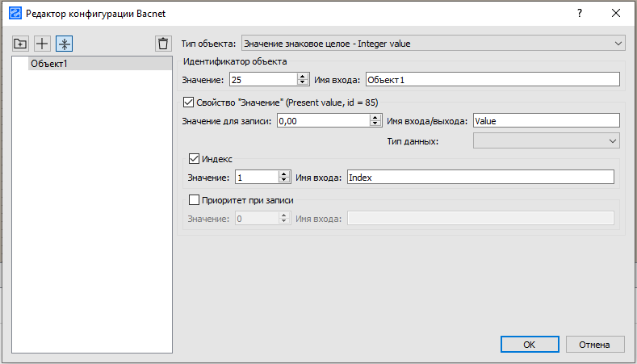Decrease the Индекс value spinner
This screenshot has width=637, height=364.
tap(284, 180)
